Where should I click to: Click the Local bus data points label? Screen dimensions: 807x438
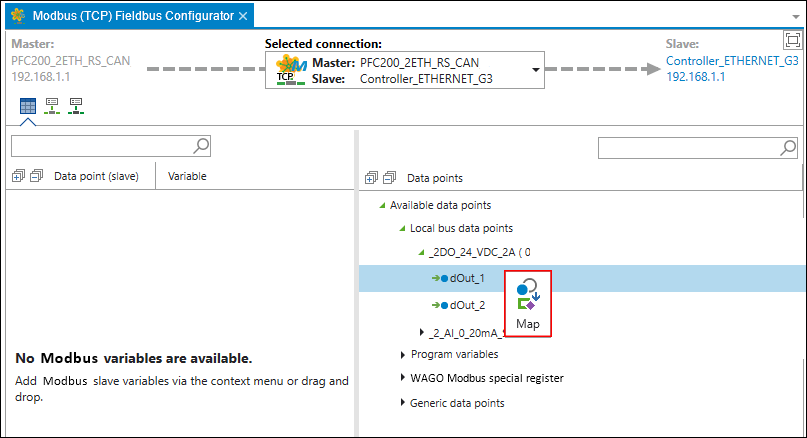coord(461,228)
